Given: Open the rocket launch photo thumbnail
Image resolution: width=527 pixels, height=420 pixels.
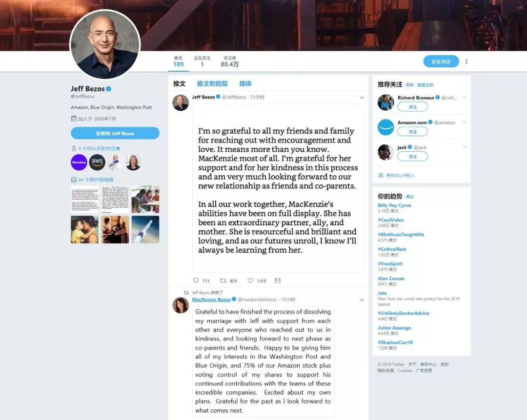Looking at the screenshot, I should [145, 229].
